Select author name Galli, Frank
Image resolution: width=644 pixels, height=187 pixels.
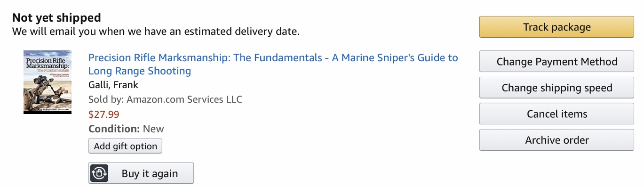point(113,85)
